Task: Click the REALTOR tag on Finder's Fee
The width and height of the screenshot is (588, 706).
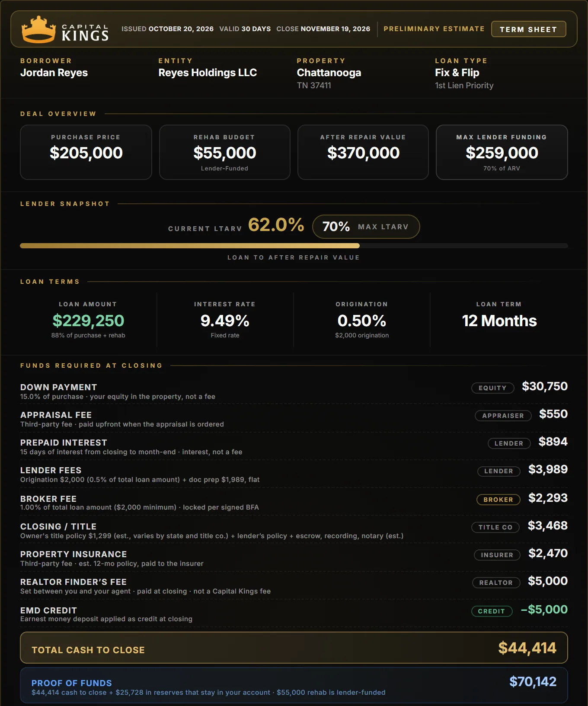Action: 496,582
